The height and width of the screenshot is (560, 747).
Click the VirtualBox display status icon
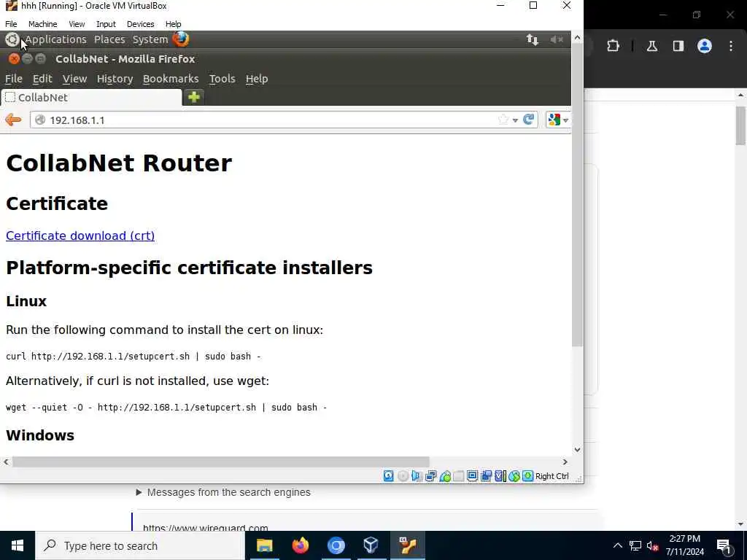click(472, 475)
